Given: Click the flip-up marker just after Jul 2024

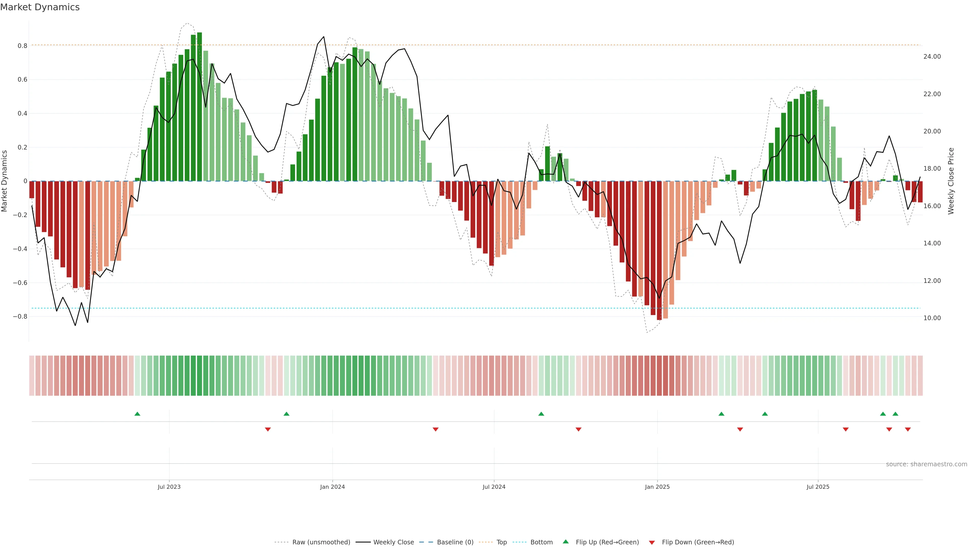Looking at the screenshot, I should [541, 414].
